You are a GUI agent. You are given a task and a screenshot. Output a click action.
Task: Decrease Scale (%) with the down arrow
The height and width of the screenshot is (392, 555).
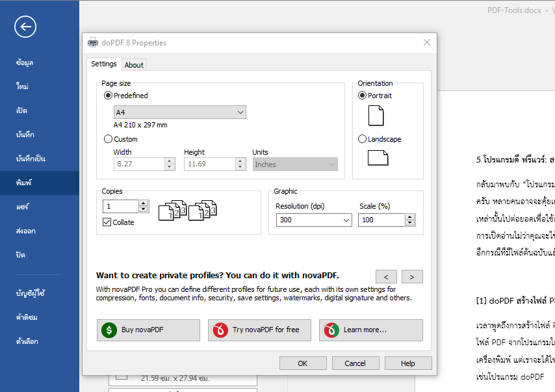click(x=410, y=223)
